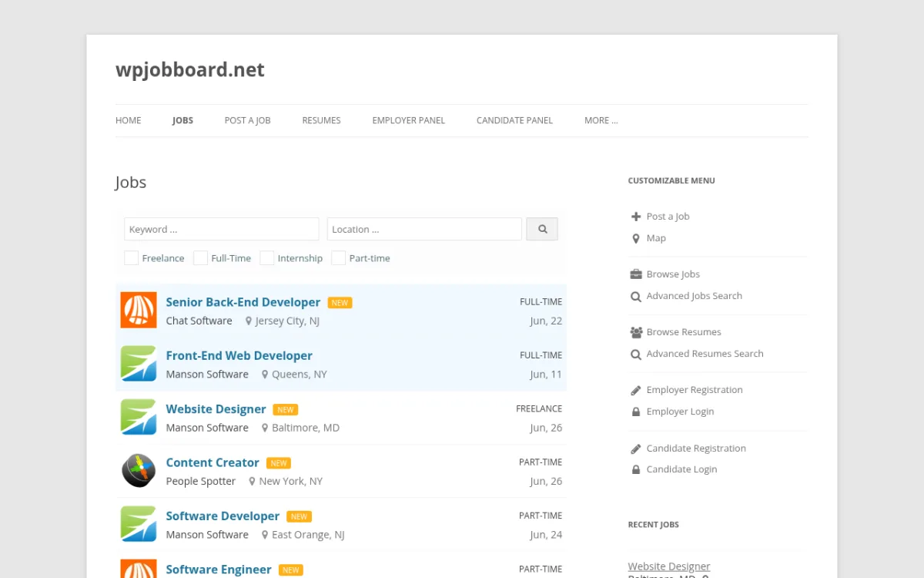Click the Jun, 11 date text
The image size is (924, 578).
546,375
